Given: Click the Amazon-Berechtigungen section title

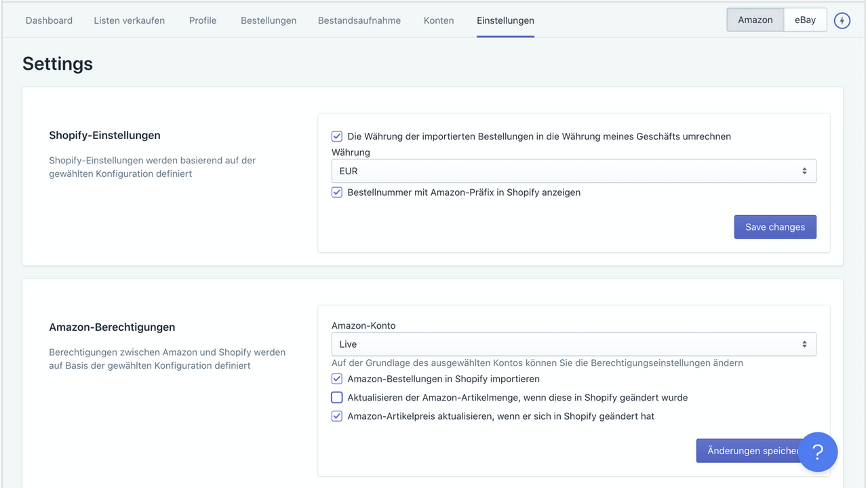Looking at the screenshot, I should [x=112, y=327].
